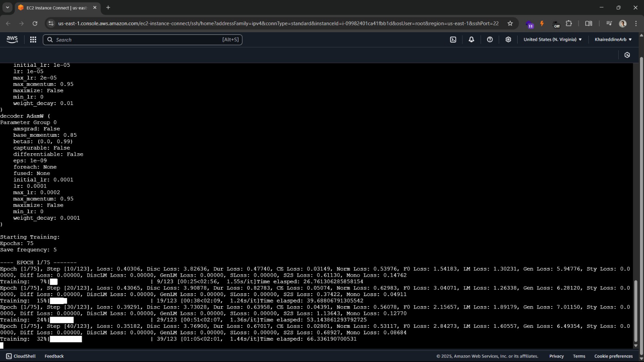
Task: Expand the KhaireddineArb account menu
Action: pos(613,39)
